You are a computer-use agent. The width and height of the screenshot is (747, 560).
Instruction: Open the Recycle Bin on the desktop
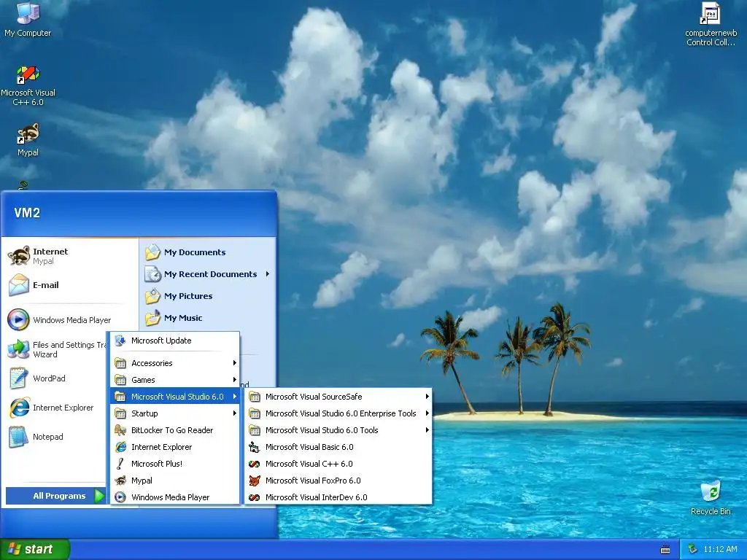pos(711,497)
